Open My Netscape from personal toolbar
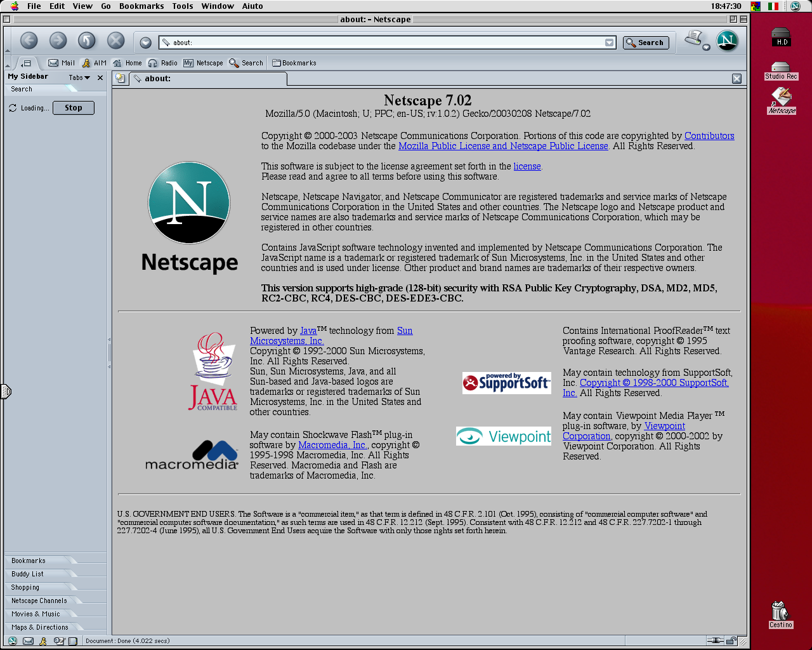The width and height of the screenshot is (812, 650). 204,63
